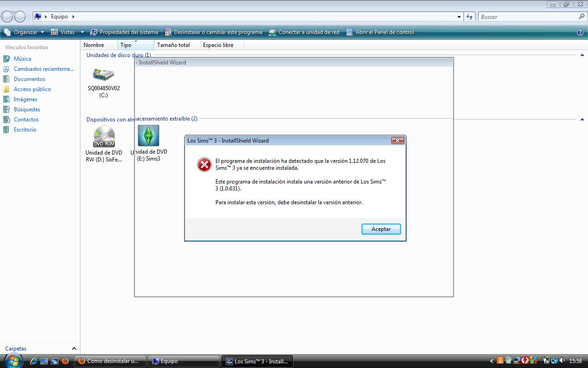Switch to the Equipo taskbar window
Viewport: 588px width, 368px height.
(184, 361)
